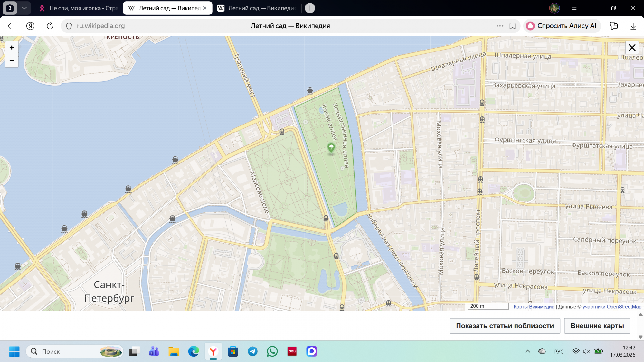Open the 'Карты Викимедиа' link
This screenshot has width=644, height=362.
point(534,307)
